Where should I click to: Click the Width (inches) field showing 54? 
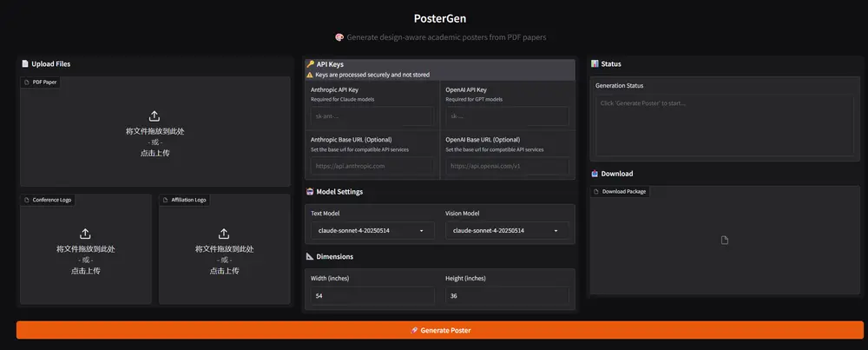click(x=372, y=296)
